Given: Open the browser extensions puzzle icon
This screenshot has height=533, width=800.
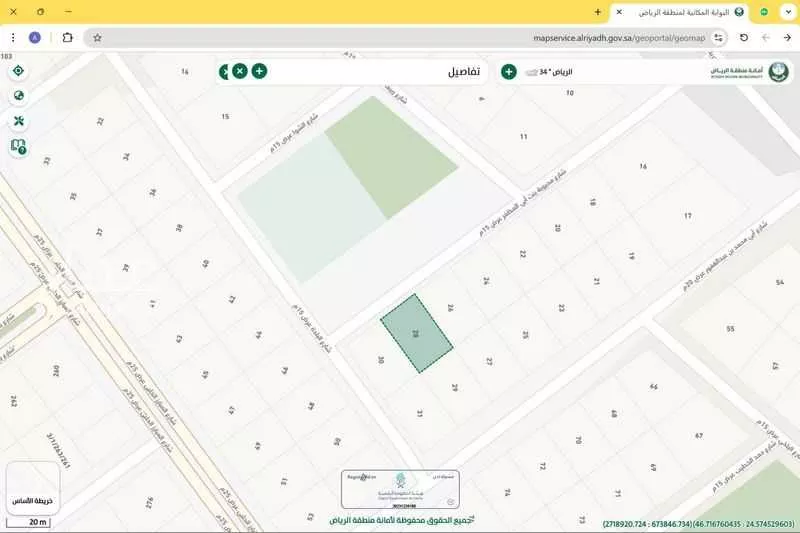Looking at the screenshot, I should point(68,38).
